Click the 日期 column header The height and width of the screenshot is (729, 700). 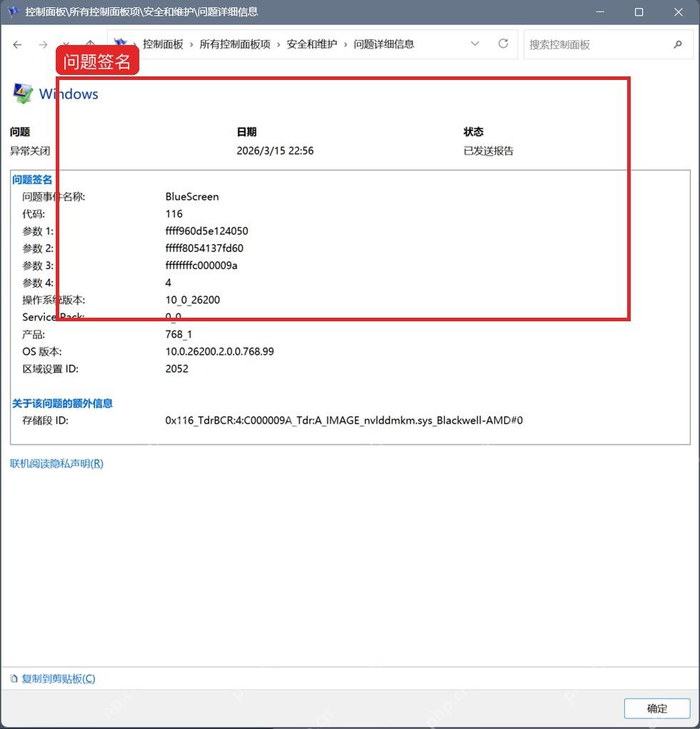[246, 132]
